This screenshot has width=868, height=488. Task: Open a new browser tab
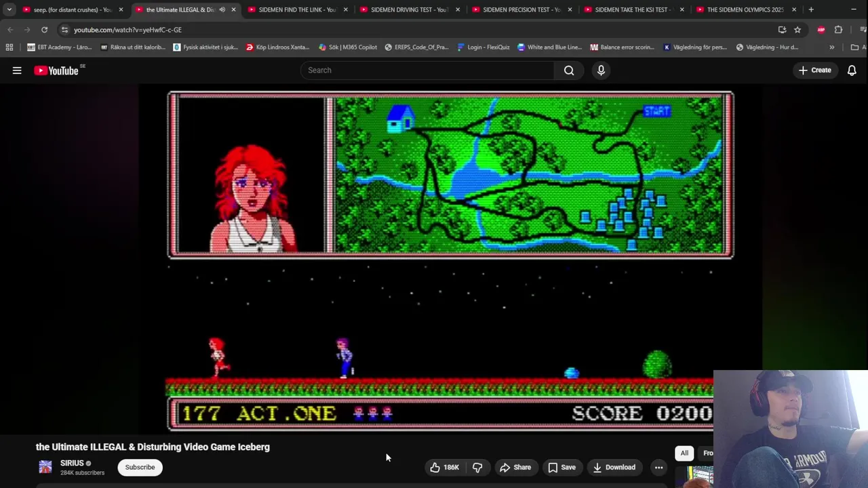[811, 9]
